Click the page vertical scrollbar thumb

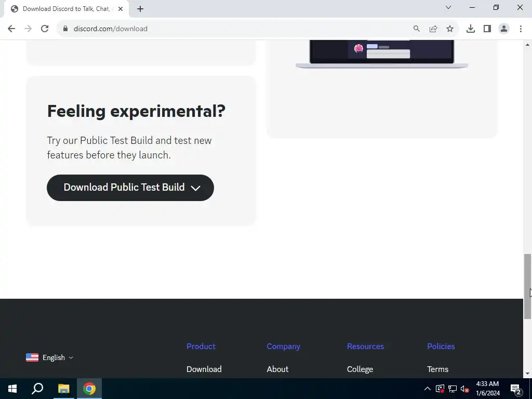(x=527, y=286)
